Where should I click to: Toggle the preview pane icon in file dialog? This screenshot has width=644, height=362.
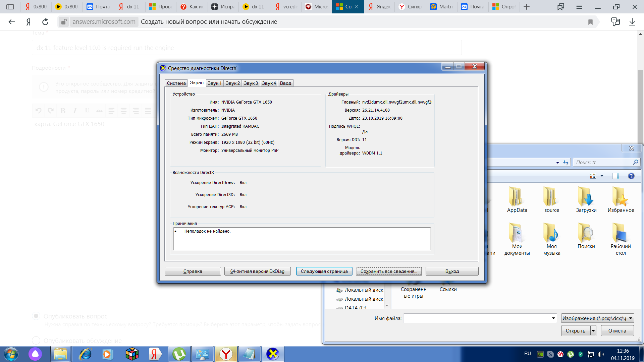[x=615, y=176]
